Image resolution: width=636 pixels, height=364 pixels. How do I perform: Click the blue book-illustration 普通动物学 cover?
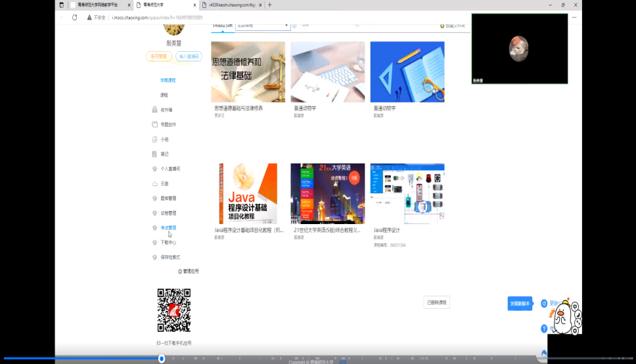(407, 72)
